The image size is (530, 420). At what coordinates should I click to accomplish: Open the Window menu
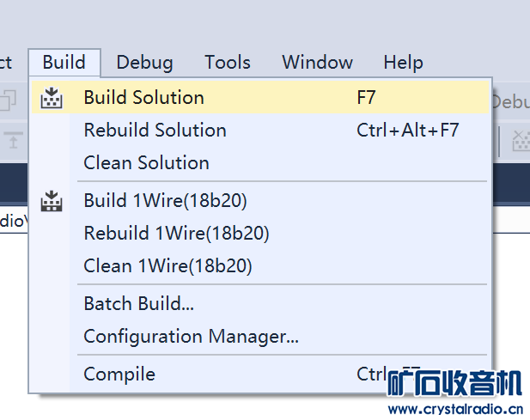[317, 63]
